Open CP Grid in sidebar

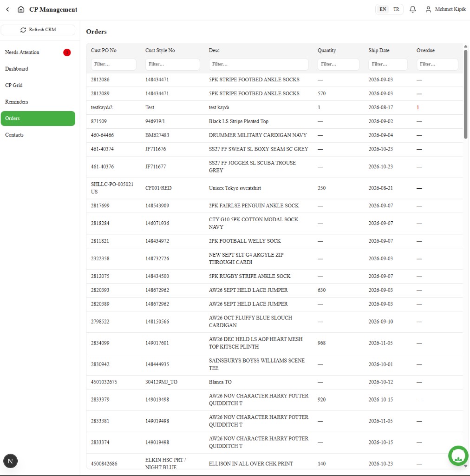click(x=38, y=86)
